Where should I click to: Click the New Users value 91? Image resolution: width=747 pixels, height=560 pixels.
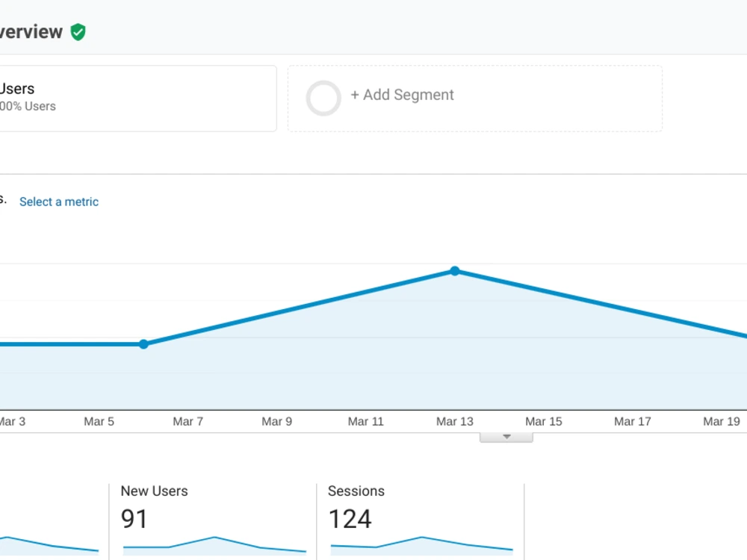pos(134,519)
